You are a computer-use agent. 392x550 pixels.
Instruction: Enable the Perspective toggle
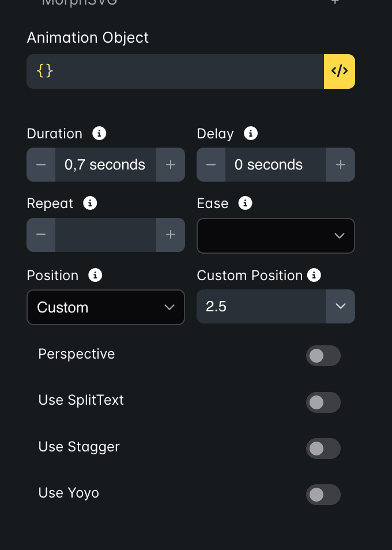click(x=323, y=356)
